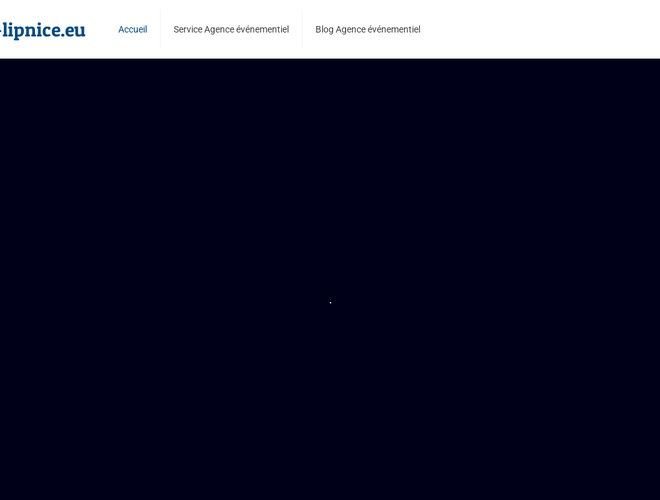Choose the last navigation entry about Blog

coord(367,30)
